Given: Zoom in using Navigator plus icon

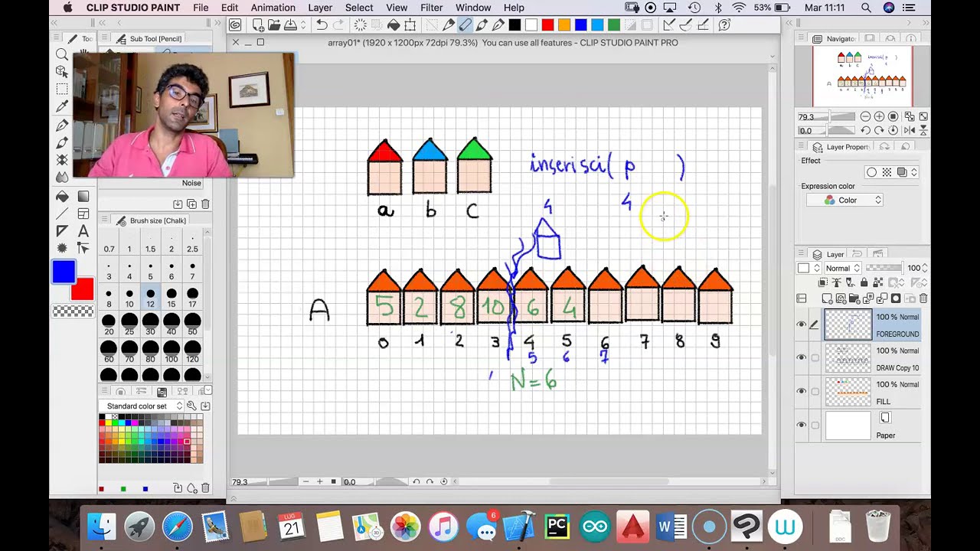Looking at the screenshot, I should pos(879,116).
